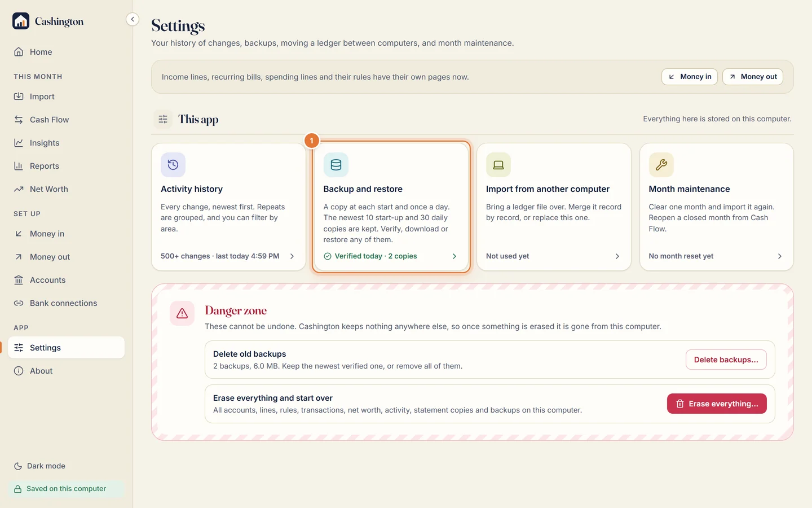Click the 500+ changes last today text
The height and width of the screenshot is (508, 812).
coord(220,256)
